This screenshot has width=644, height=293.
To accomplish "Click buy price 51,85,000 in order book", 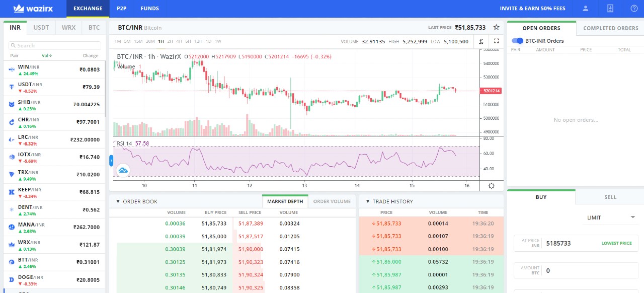I will pos(214,236).
